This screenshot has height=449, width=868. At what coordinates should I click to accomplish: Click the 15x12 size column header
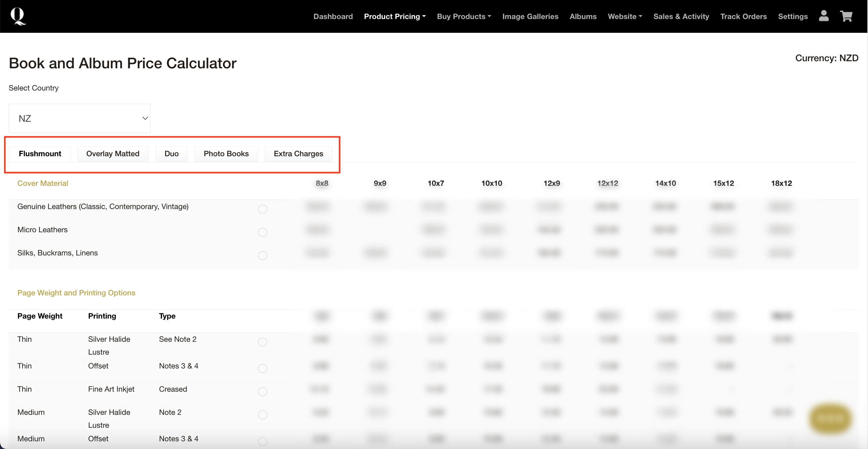pos(723,183)
